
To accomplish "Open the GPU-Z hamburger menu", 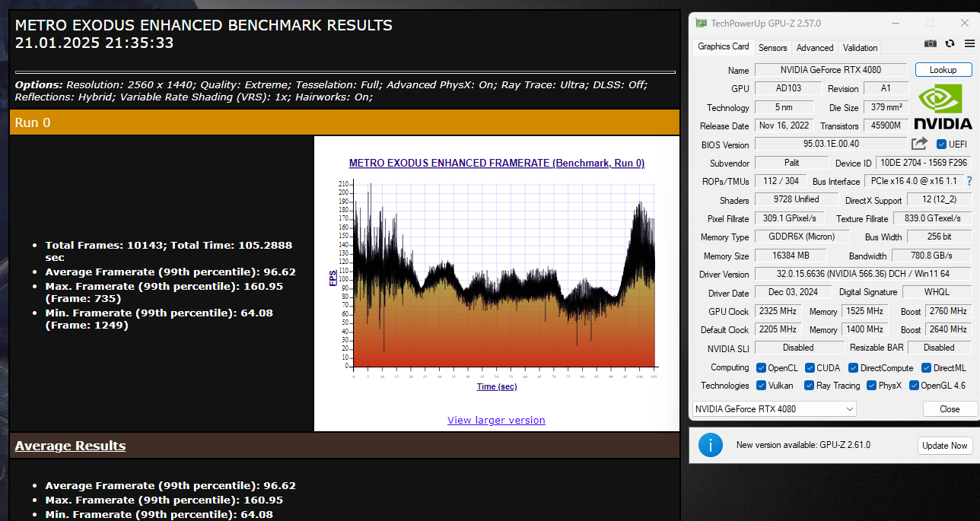I will [969, 44].
